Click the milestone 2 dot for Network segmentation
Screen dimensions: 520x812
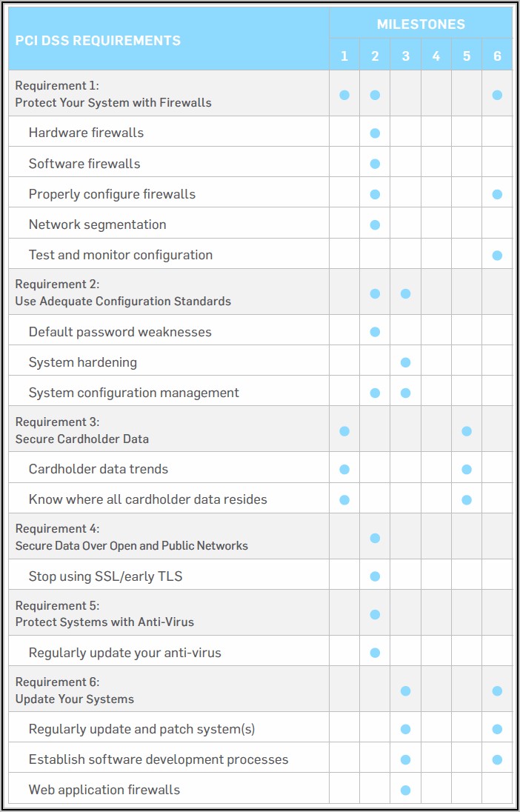[375, 224]
